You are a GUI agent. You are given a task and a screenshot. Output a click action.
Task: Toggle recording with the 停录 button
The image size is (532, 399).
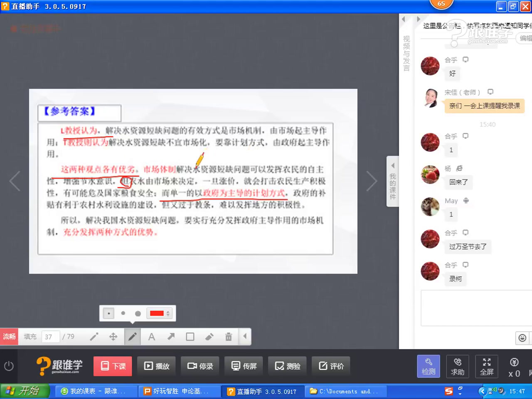200,366
